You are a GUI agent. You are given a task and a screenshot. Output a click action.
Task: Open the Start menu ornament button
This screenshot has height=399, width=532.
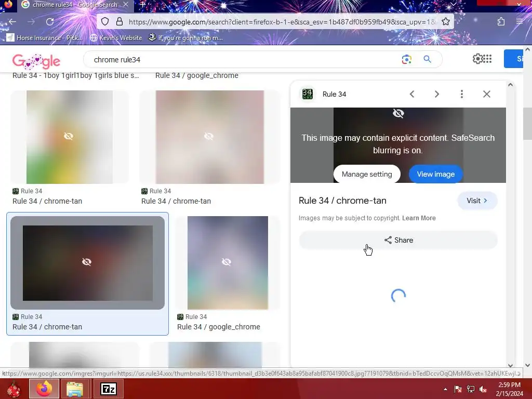(x=14, y=389)
